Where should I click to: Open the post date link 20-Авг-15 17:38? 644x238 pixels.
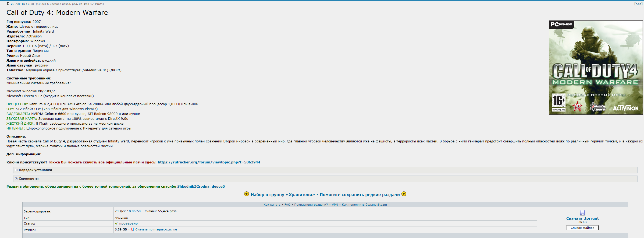point(22,4)
